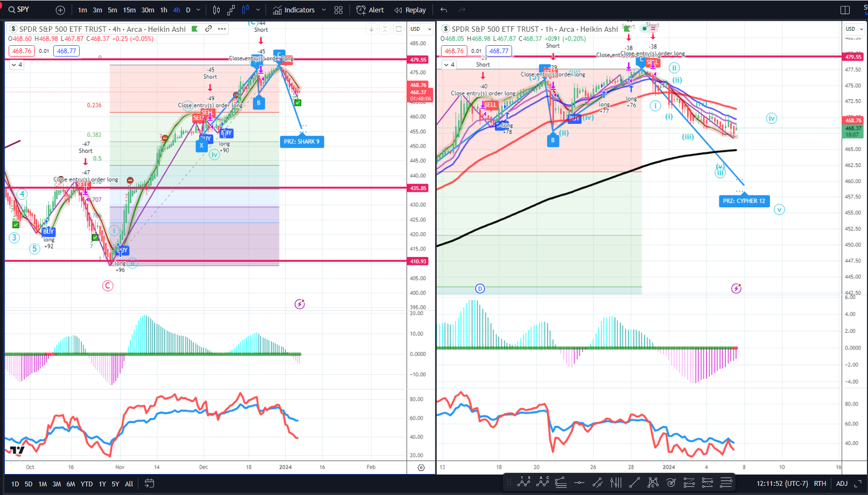The image size is (868, 495).
Task: Select the horizontal line drawing tool
Action: tap(579, 483)
